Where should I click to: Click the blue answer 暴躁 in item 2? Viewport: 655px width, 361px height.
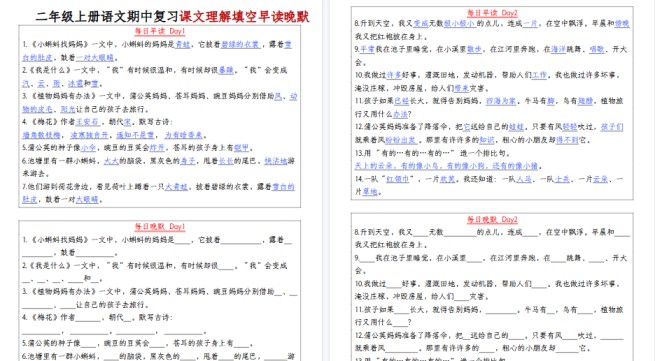pyautogui.click(x=226, y=70)
